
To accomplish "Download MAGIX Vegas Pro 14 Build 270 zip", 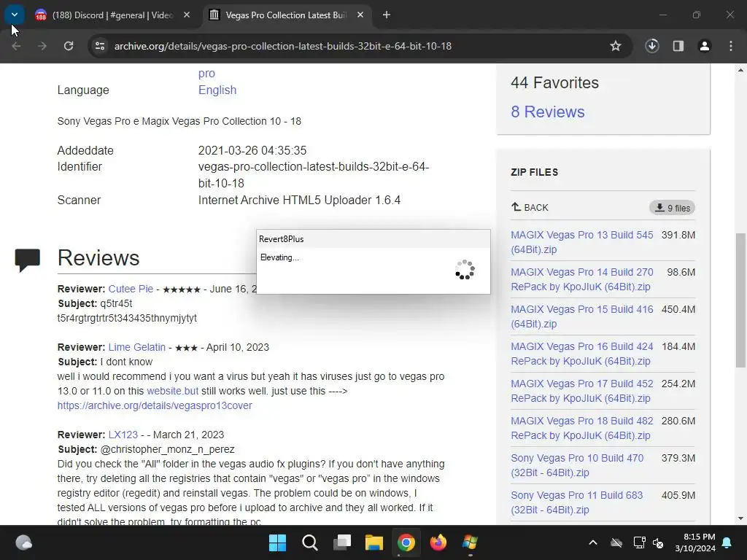I will 581,279.
